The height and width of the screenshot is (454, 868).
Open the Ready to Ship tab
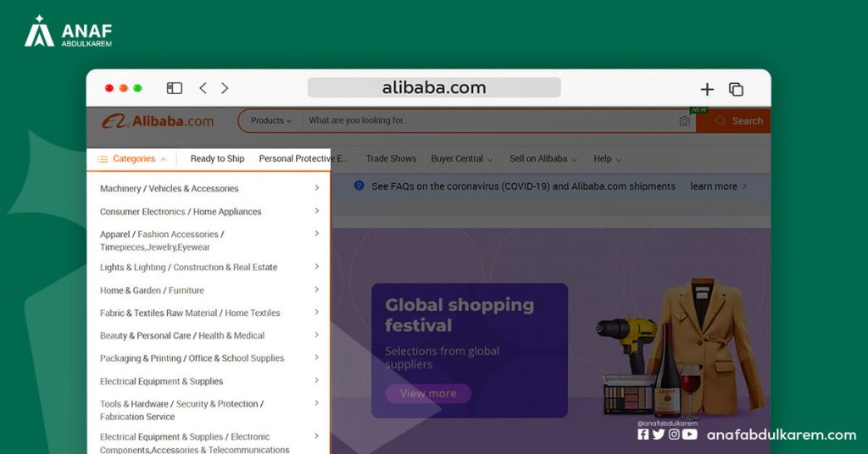click(218, 158)
